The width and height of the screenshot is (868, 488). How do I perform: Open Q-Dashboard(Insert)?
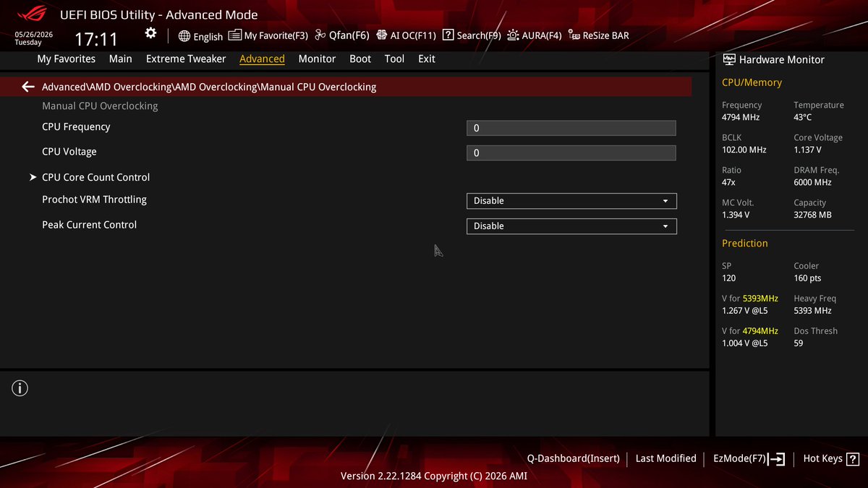[x=573, y=458]
